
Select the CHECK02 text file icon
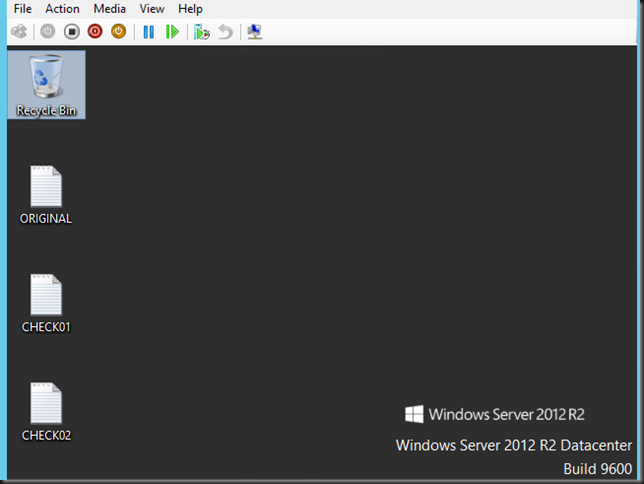46,412
